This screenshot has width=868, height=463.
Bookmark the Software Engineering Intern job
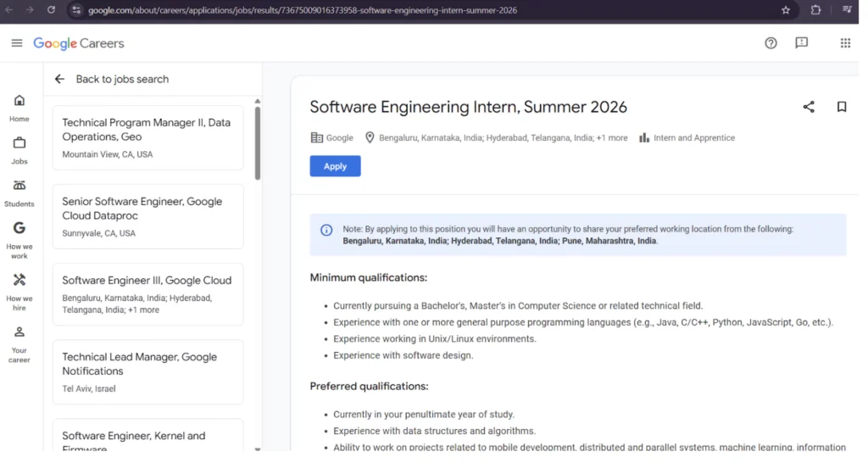[842, 107]
